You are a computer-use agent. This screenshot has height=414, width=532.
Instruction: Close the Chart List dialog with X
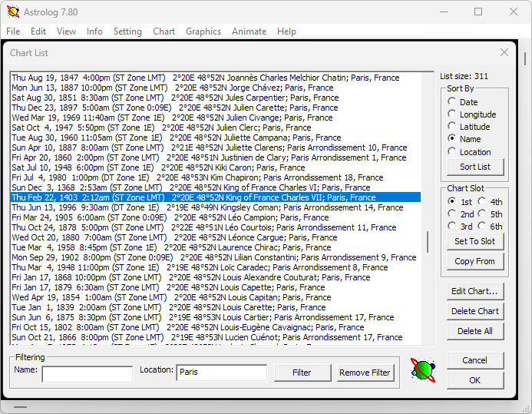504,52
